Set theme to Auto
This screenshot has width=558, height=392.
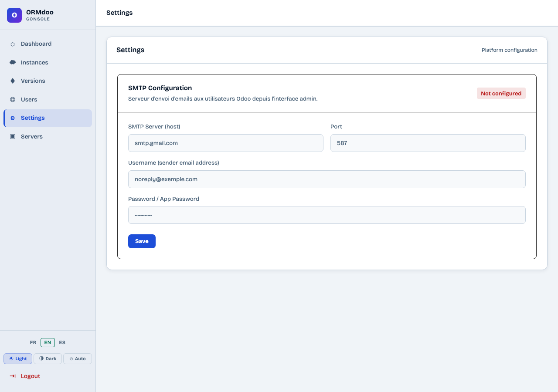(78, 358)
